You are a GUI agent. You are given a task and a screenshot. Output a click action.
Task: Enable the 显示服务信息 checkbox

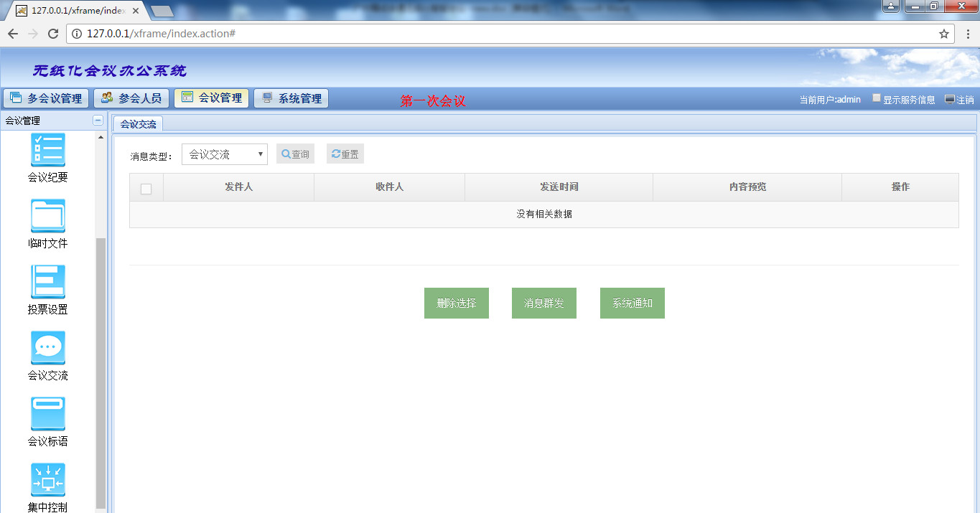point(877,98)
